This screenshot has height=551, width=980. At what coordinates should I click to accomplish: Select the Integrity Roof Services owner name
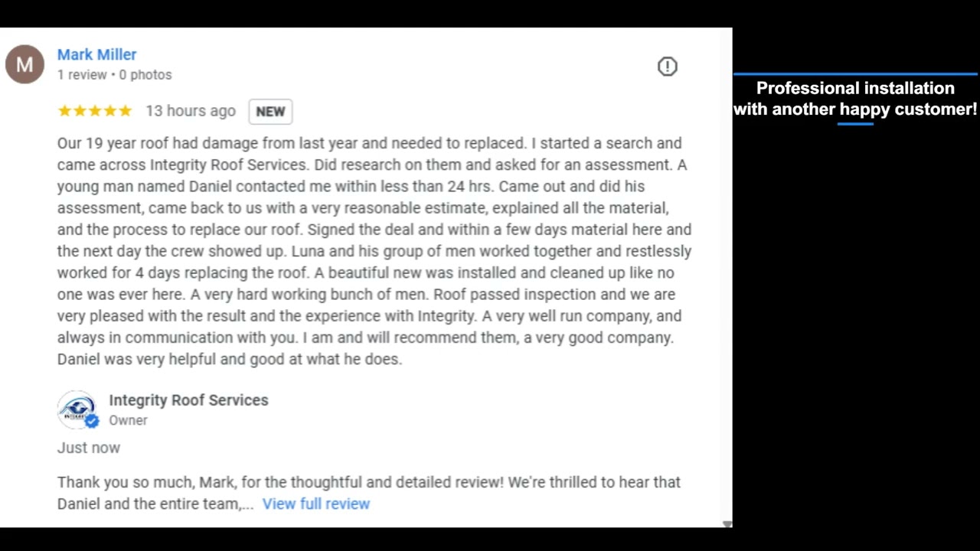188,400
